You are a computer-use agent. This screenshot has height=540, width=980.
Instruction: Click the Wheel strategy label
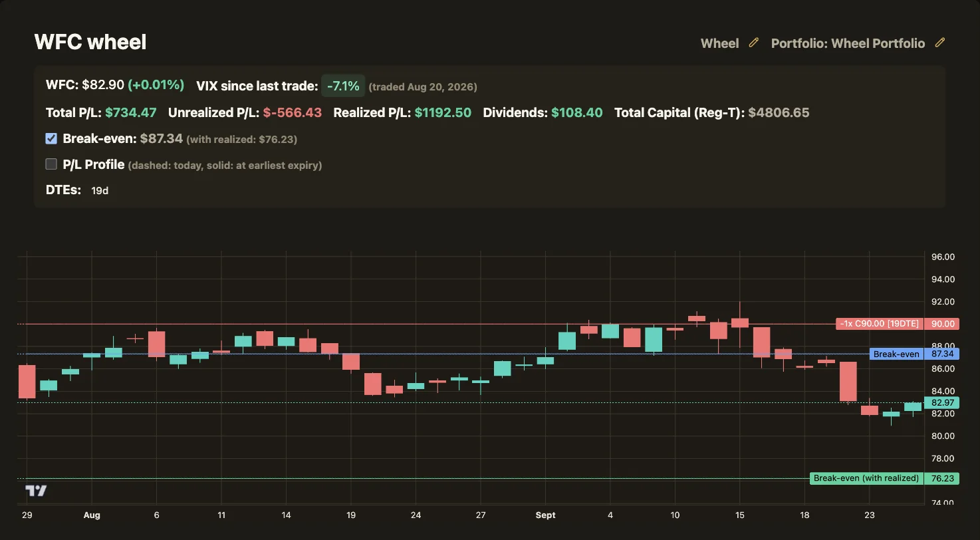pyautogui.click(x=719, y=43)
